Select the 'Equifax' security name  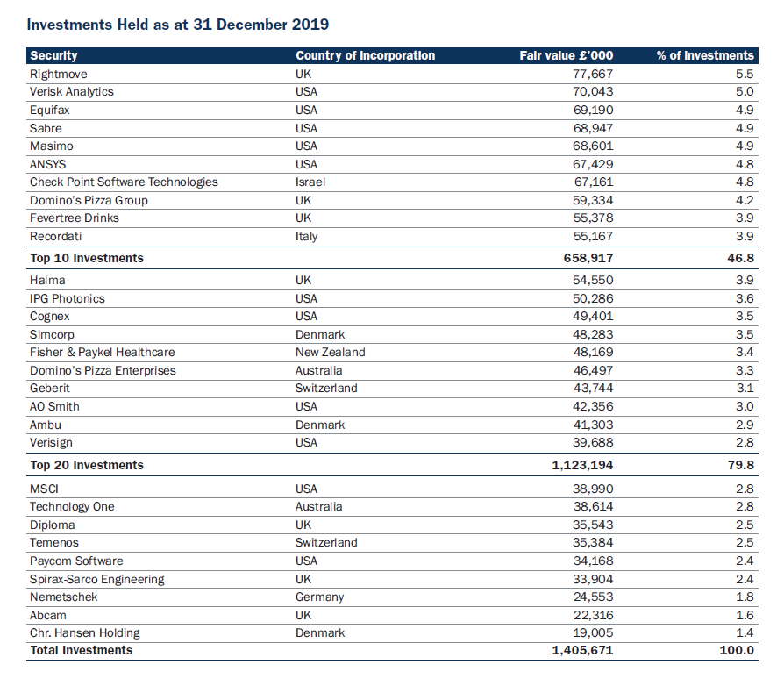49,110
